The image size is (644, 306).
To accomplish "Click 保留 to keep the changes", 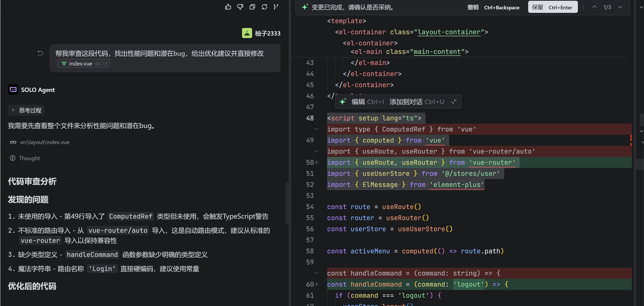I will [x=552, y=7].
